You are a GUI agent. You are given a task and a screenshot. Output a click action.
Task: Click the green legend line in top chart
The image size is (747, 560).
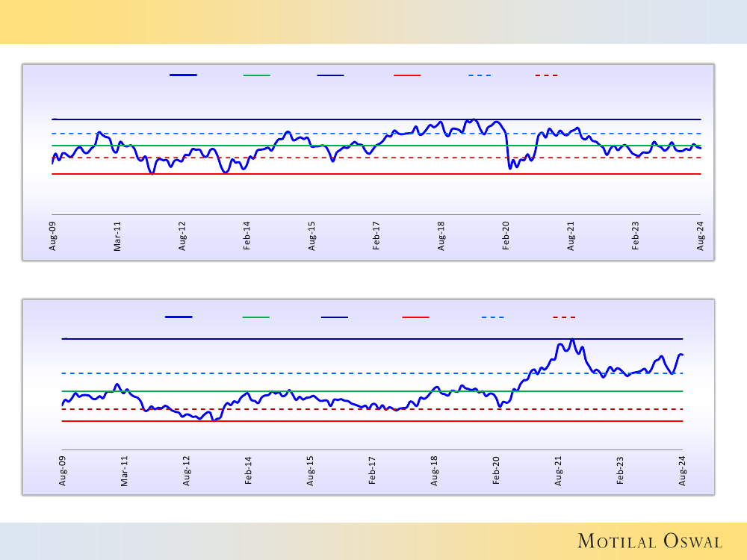[x=257, y=75]
